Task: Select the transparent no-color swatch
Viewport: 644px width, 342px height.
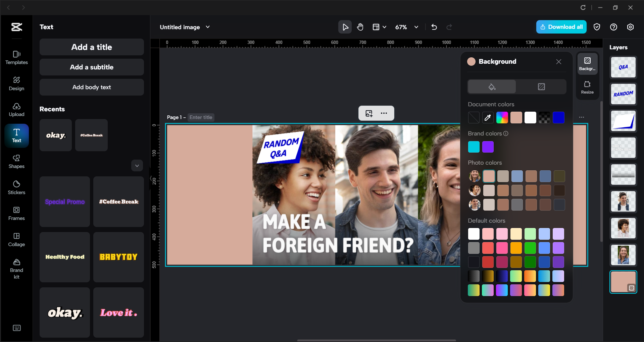Action: (x=474, y=118)
